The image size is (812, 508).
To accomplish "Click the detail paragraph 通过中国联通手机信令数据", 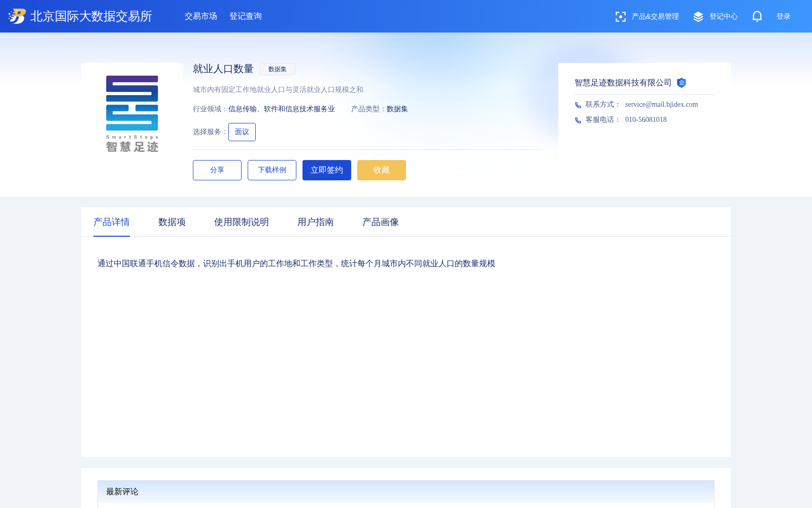I will 296,264.
